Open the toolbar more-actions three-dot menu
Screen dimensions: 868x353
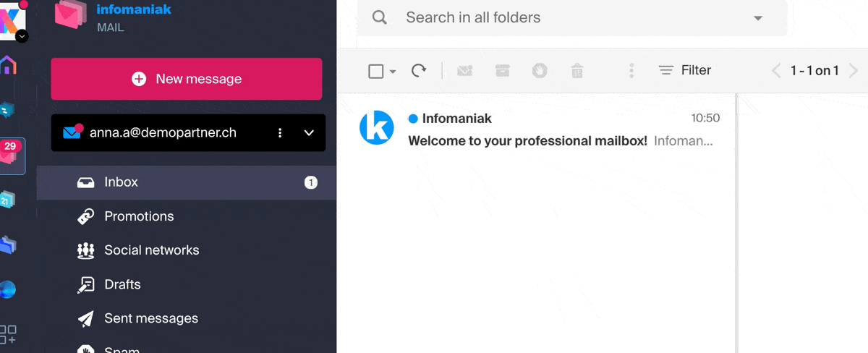[x=631, y=70]
